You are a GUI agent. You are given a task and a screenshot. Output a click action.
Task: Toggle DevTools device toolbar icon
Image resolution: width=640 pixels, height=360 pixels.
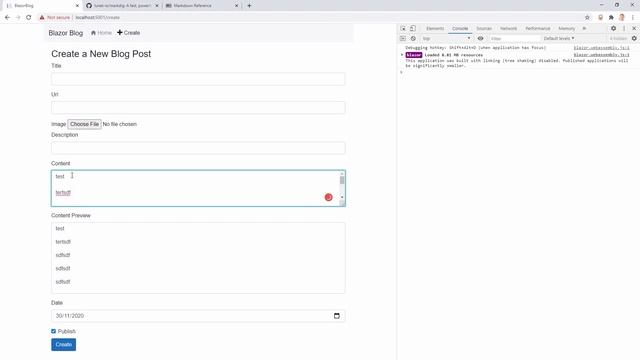413,29
